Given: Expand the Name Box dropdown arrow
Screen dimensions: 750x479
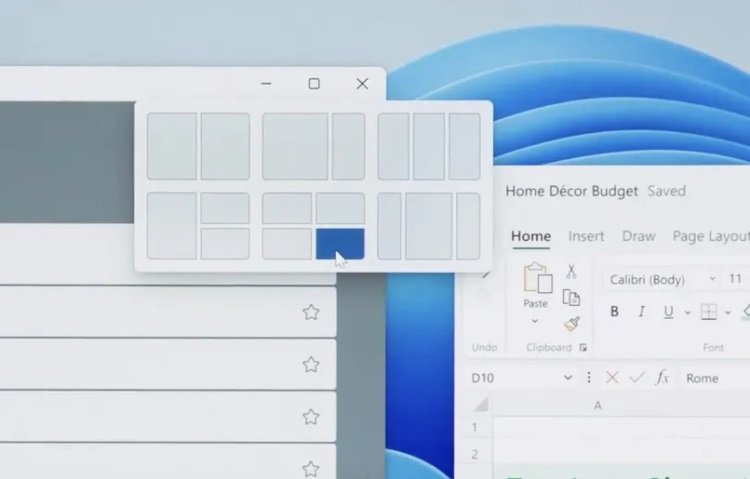Looking at the screenshot, I should point(568,377).
